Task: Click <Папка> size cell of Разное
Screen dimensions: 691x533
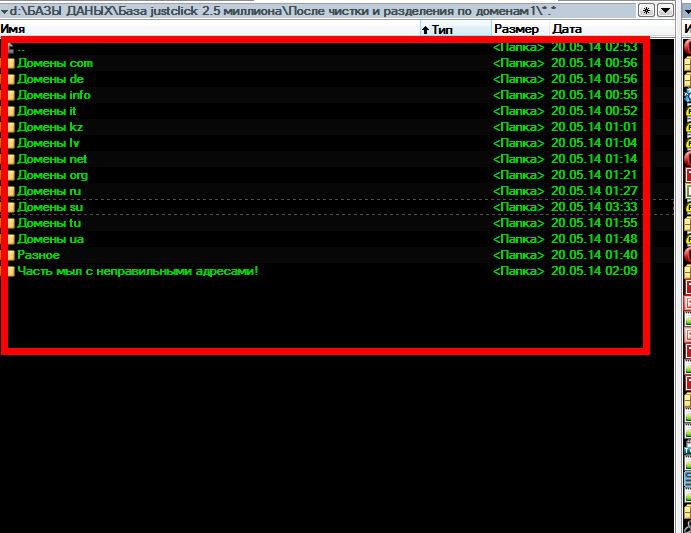Action: 519,255
